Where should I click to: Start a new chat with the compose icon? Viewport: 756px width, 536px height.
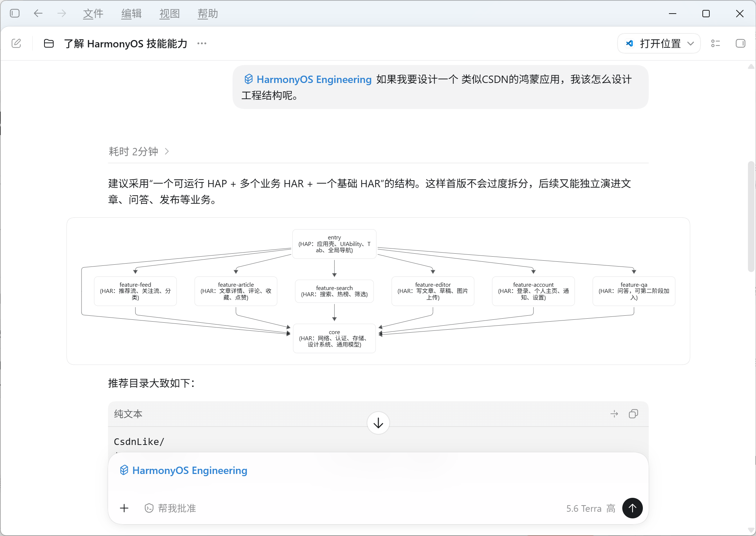point(16,43)
